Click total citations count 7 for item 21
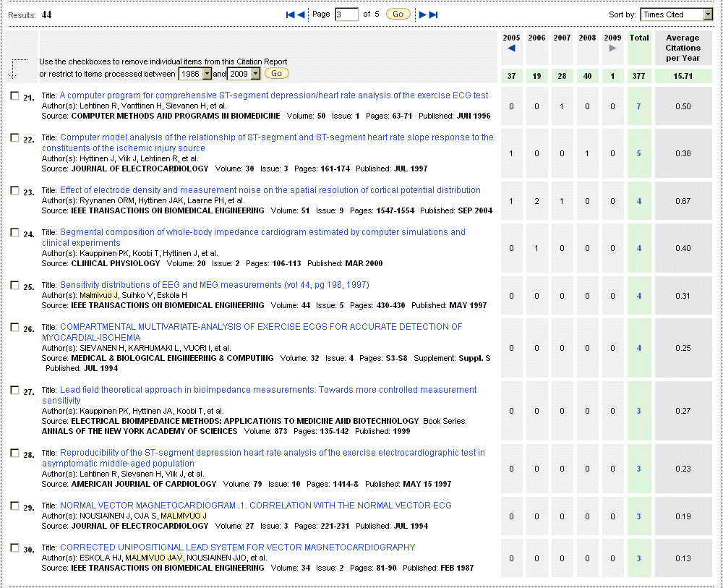Screen dimensions: 723x588 pos(638,106)
